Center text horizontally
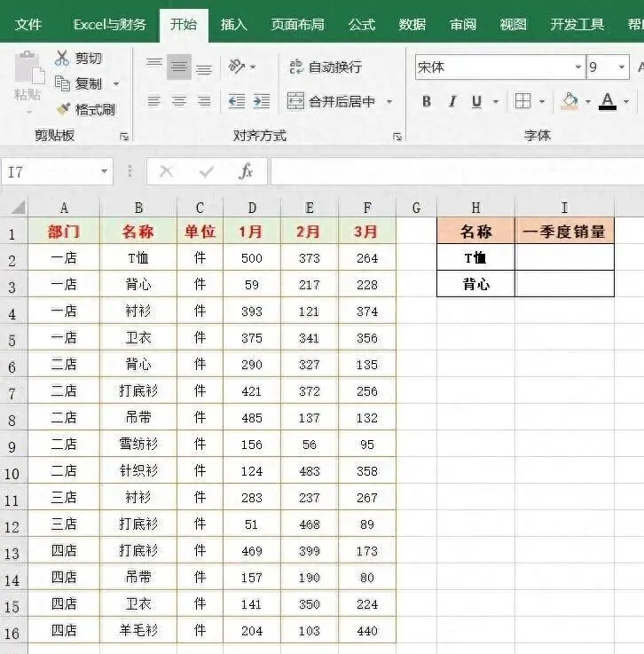 [179, 101]
